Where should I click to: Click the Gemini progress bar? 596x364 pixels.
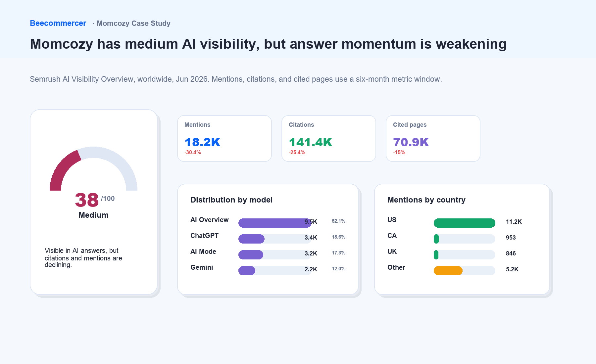tap(275, 271)
